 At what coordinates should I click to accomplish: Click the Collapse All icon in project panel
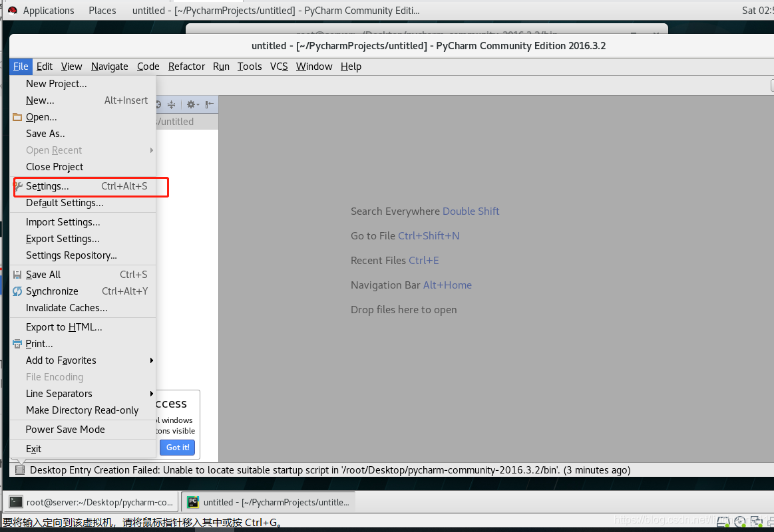171,104
